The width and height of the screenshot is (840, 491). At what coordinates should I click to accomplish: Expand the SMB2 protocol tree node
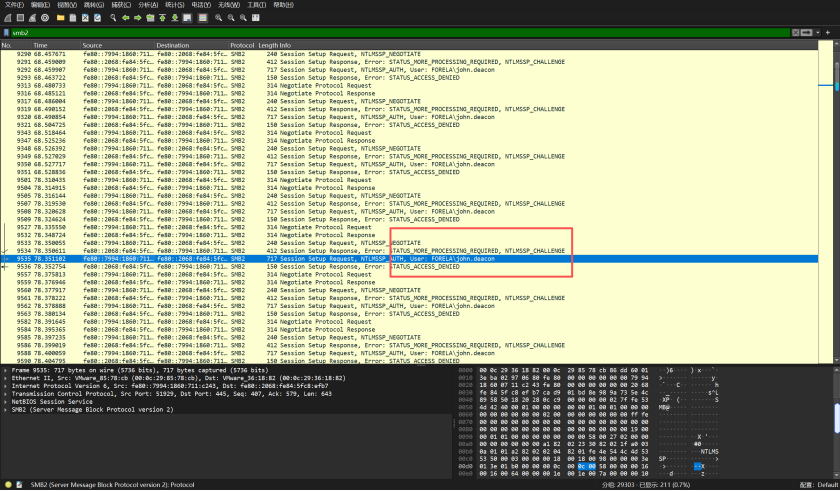point(4,410)
